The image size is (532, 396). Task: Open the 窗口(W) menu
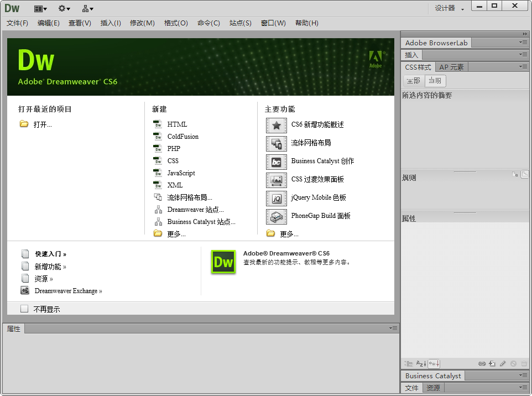[x=273, y=23]
